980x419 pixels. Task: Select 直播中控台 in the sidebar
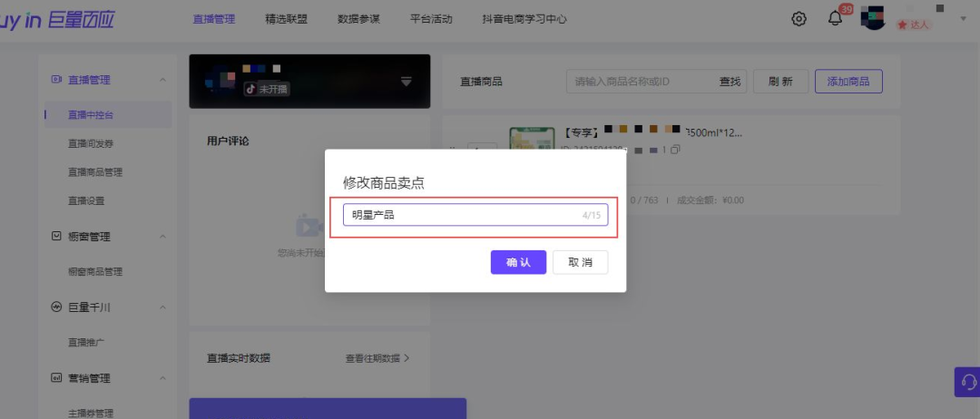point(107,115)
